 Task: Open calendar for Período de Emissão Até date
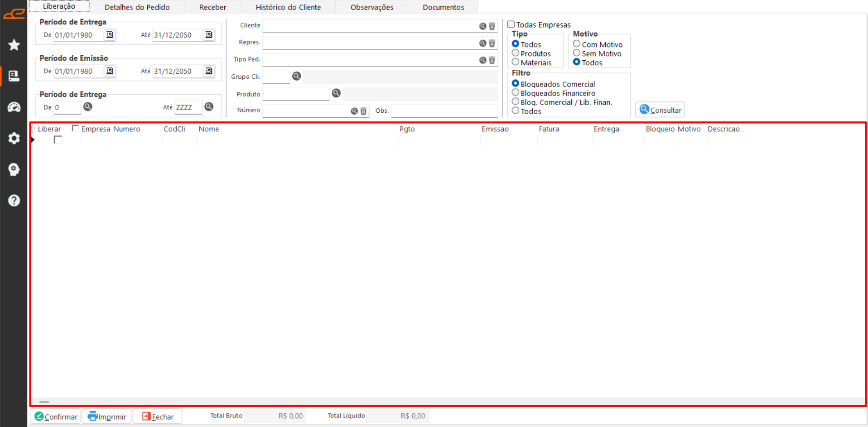[x=208, y=71]
